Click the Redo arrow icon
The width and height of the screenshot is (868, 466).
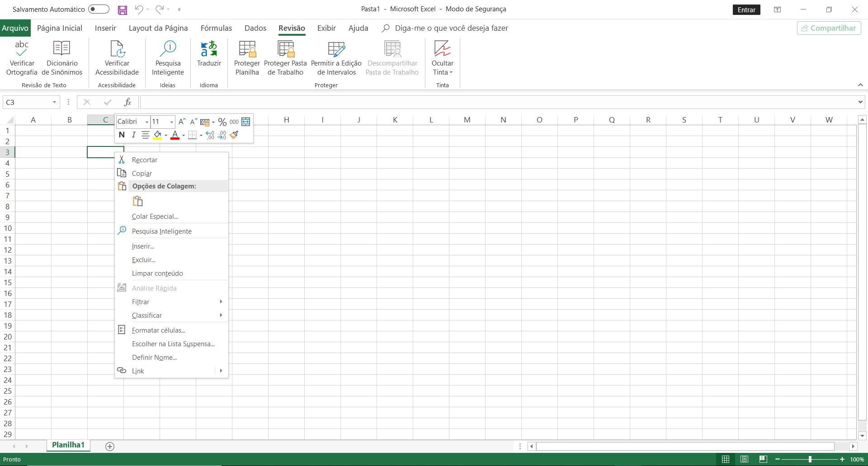[159, 9]
